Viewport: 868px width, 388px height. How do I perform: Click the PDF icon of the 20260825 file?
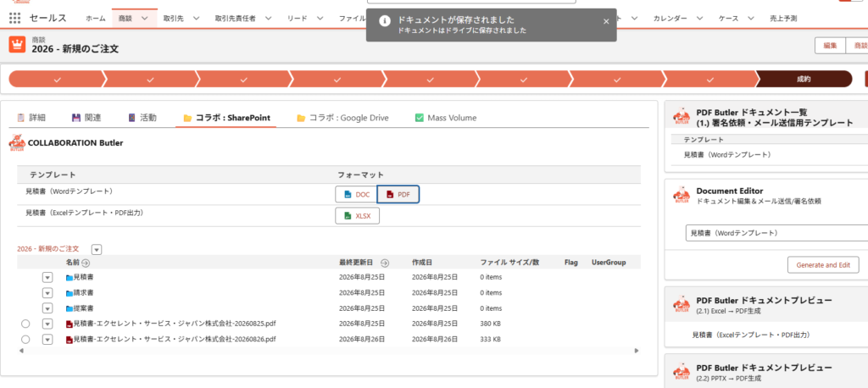point(70,324)
